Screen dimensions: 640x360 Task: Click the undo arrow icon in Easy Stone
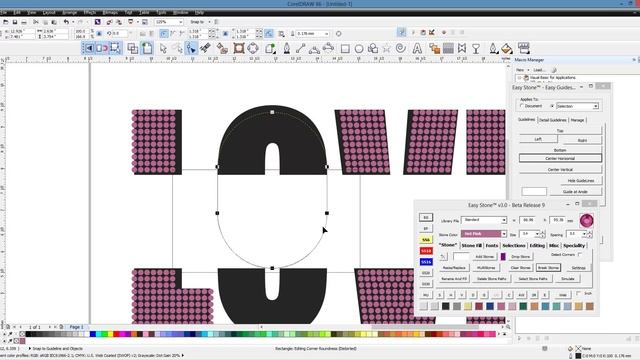pyautogui.click(x=443, y=256)
